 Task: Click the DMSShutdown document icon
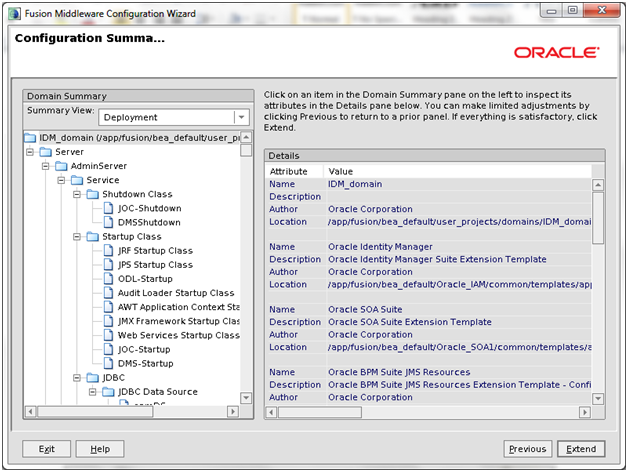(x=108, y=222)
